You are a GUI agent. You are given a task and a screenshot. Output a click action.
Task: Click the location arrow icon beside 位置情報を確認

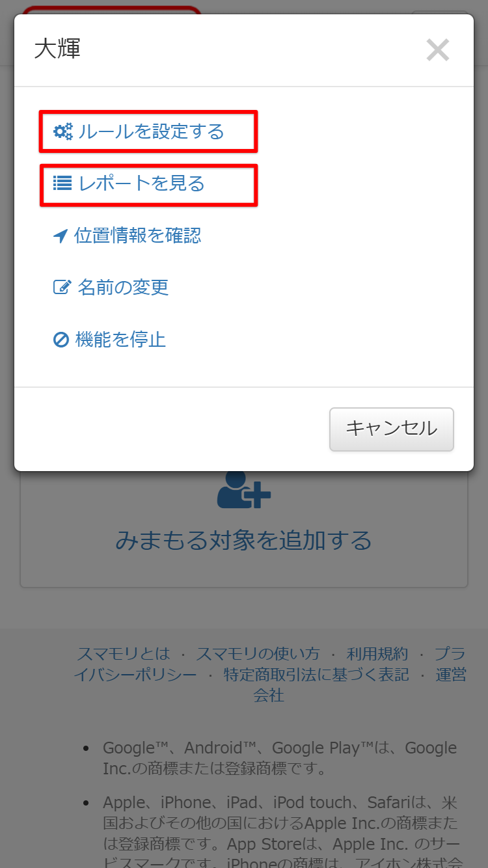pyautogui.click(x=61, y=236)
